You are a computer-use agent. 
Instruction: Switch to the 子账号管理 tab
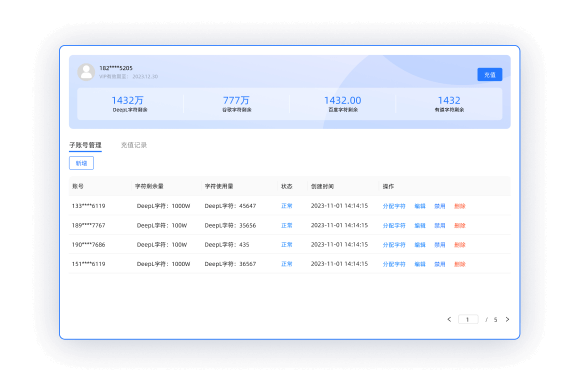tap(85, 145)
